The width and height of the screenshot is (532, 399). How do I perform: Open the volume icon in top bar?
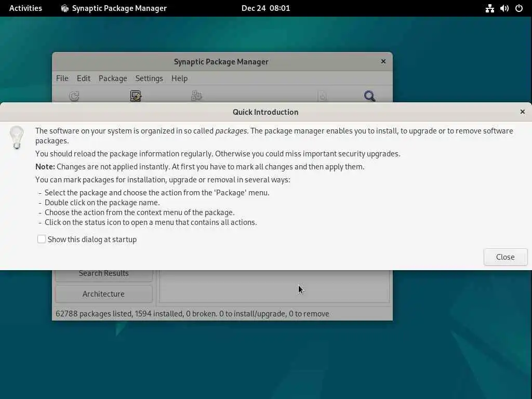click(504, 8)
